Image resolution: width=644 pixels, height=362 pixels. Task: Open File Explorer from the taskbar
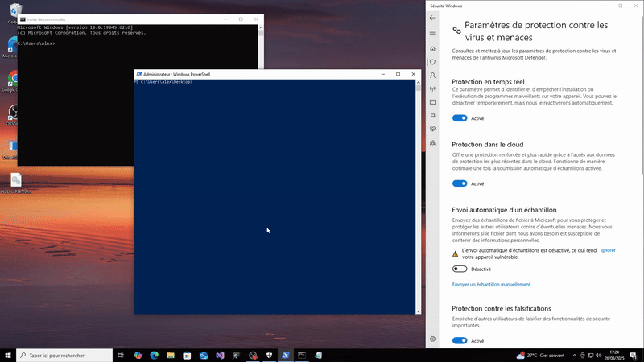[x=171, y=356]
